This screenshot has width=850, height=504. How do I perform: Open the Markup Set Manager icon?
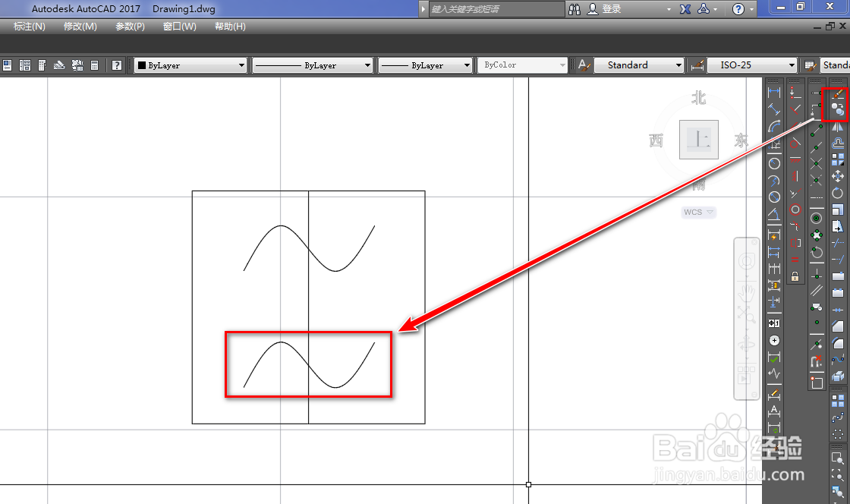coord(77,65)
